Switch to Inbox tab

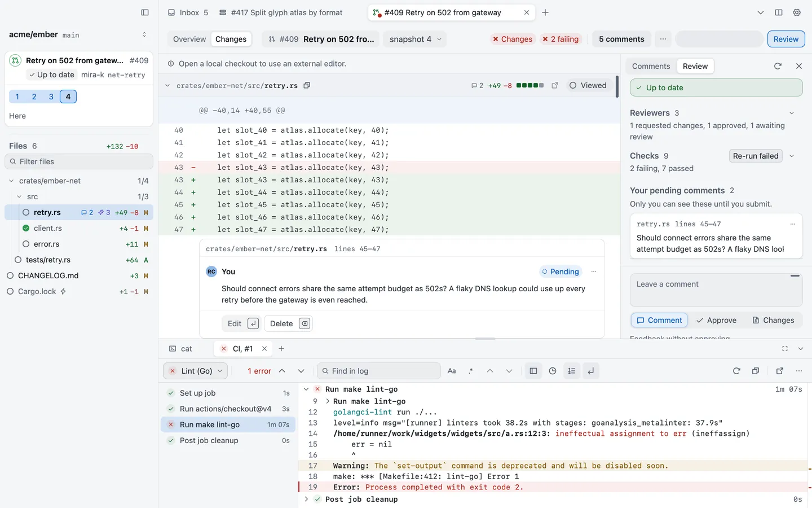pyautogui.click(x=188, y=12)
